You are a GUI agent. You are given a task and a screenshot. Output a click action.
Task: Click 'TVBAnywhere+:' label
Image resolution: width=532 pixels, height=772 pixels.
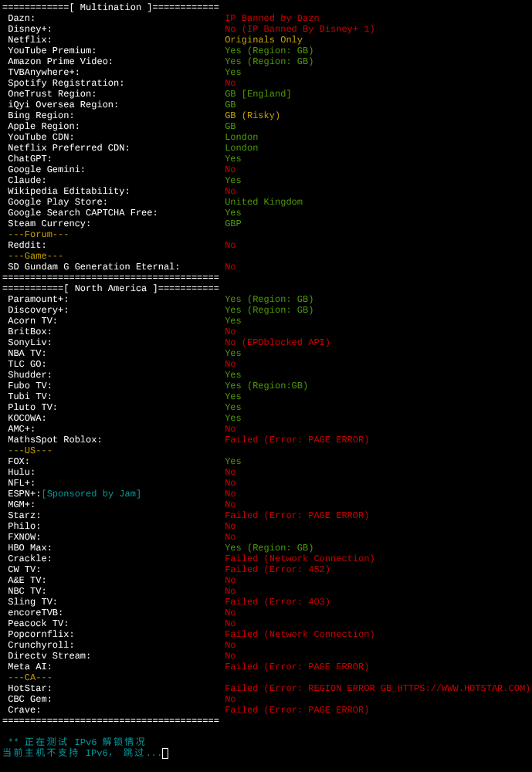tap(43, 73)
